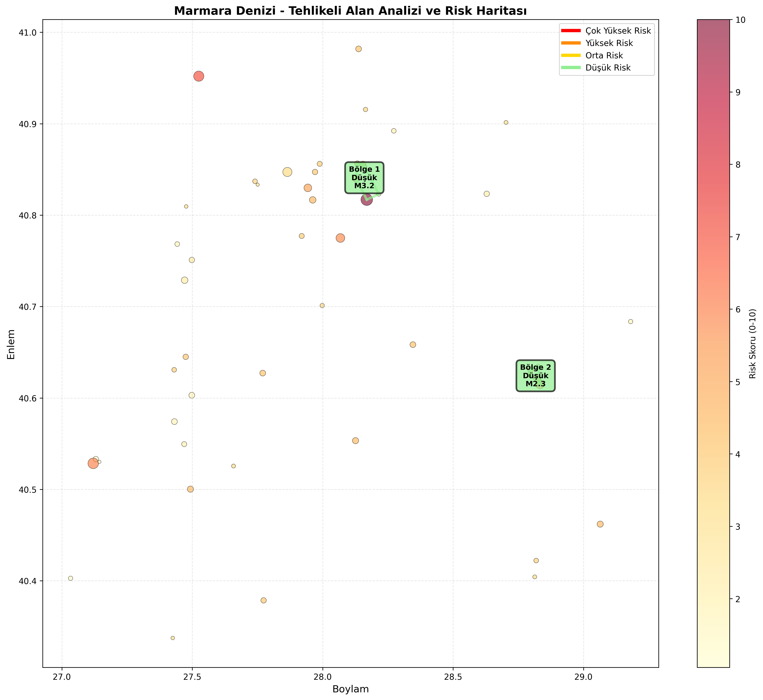
Task: Select the rightmost data point near longitude 29.2
Action: 630,322
